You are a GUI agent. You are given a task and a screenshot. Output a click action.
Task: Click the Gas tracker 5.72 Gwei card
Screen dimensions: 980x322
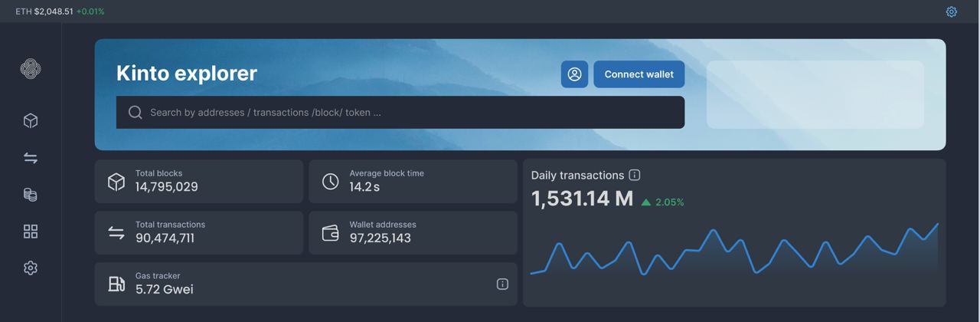point(305,284)
